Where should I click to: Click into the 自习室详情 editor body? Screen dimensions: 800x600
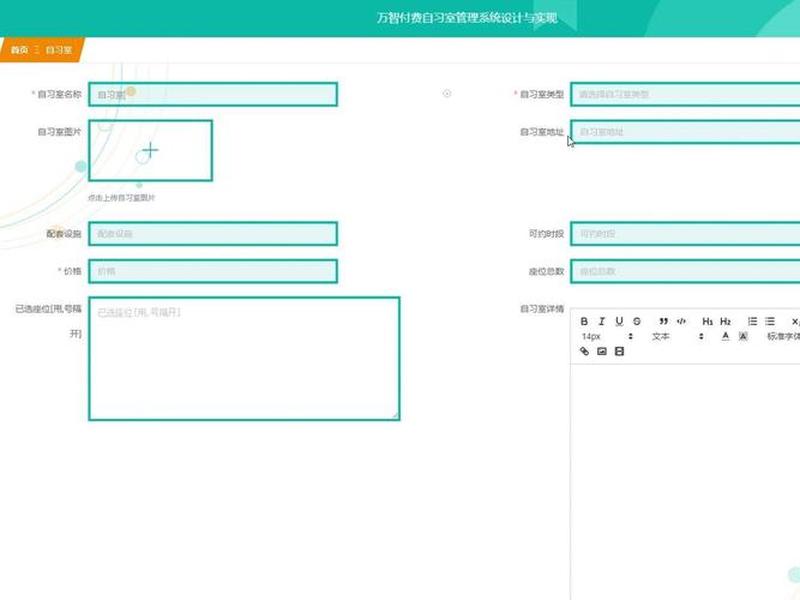685,480
